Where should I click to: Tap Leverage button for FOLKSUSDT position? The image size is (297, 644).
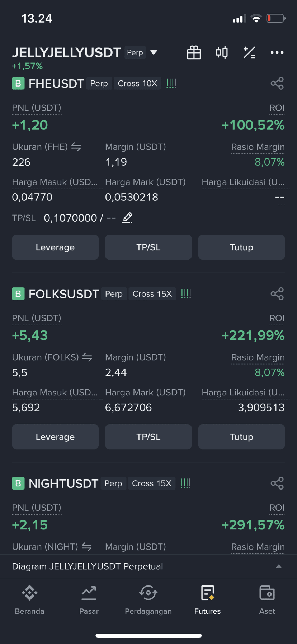[x=55, y=437]
